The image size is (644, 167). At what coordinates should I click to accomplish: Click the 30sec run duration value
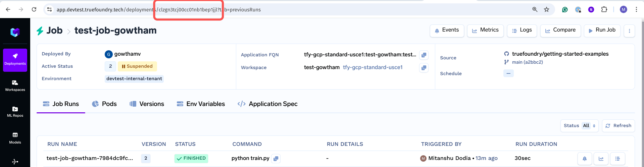(x=523, y=158)
